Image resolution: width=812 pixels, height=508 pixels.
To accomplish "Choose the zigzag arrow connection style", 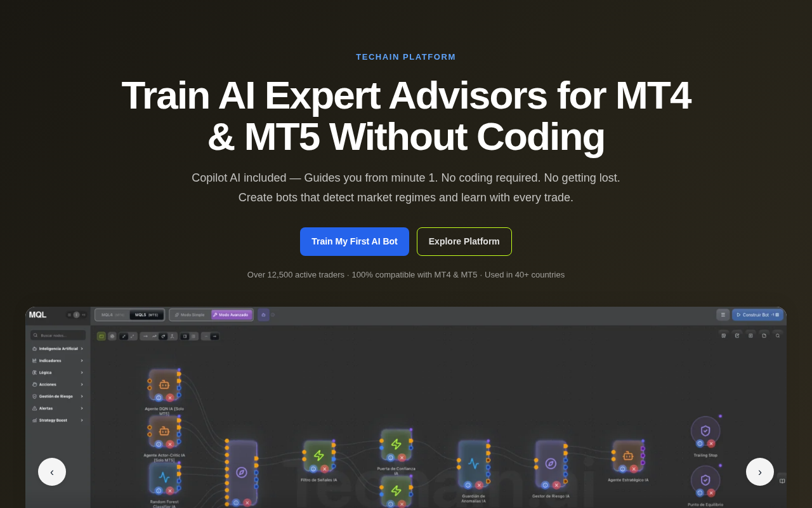I will click(154, 337).
